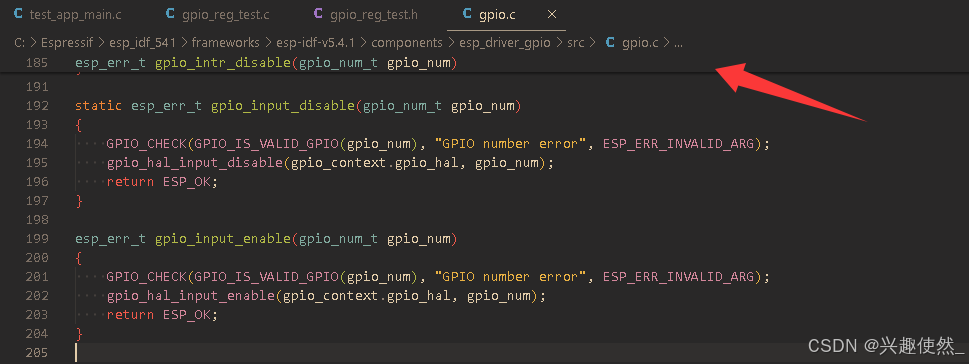Open the gpio_reg_test.h tab
The width and height of the screenshot is (969, 364).
tap(373, 14)
